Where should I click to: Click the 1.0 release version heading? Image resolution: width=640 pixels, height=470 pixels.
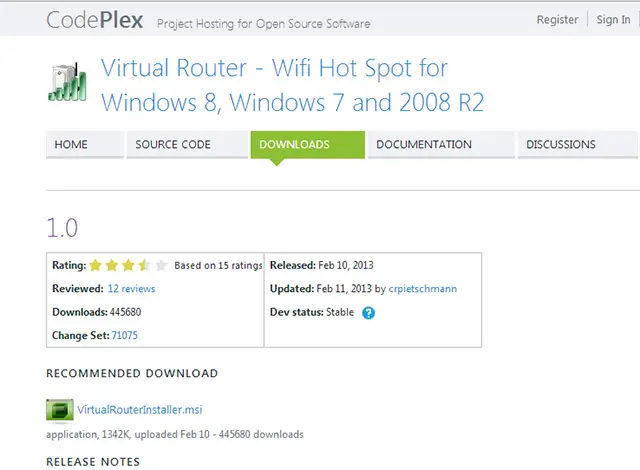tap(62, 226)
